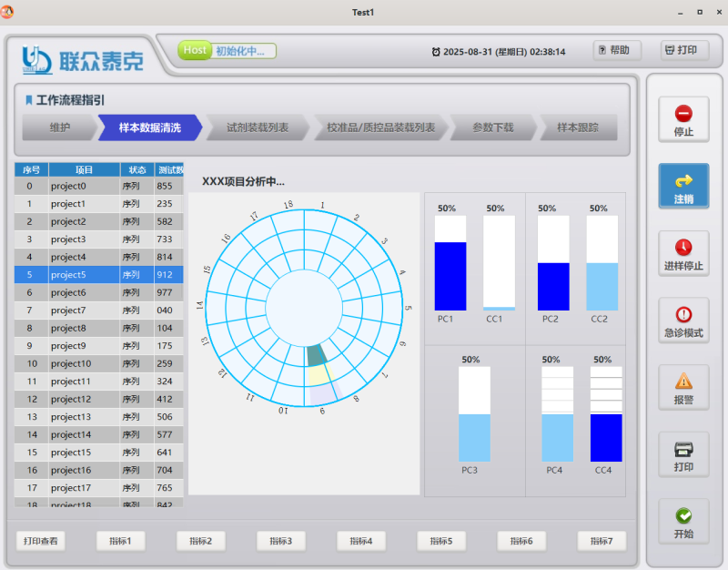This screenshot has height=570, width=728.
Task: Open 帮助 help in the header
Action: click(617, 50)
